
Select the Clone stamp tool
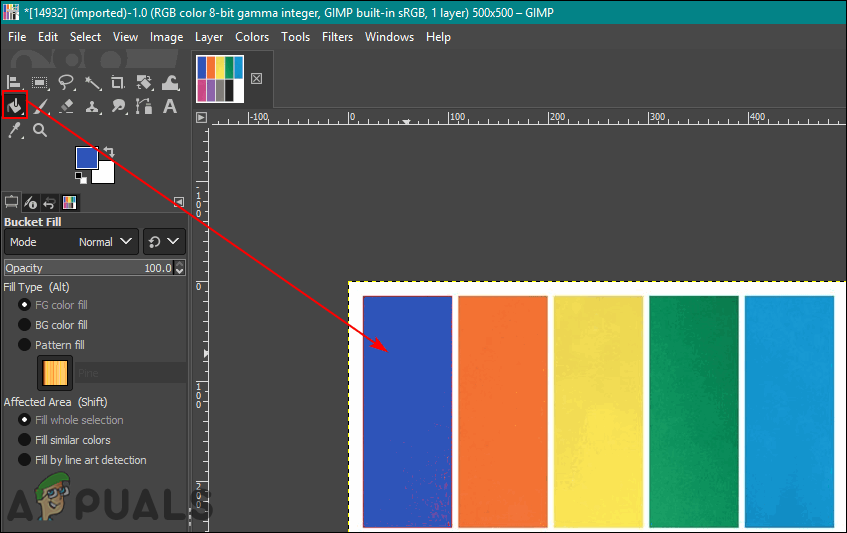[x=92, y=106]
